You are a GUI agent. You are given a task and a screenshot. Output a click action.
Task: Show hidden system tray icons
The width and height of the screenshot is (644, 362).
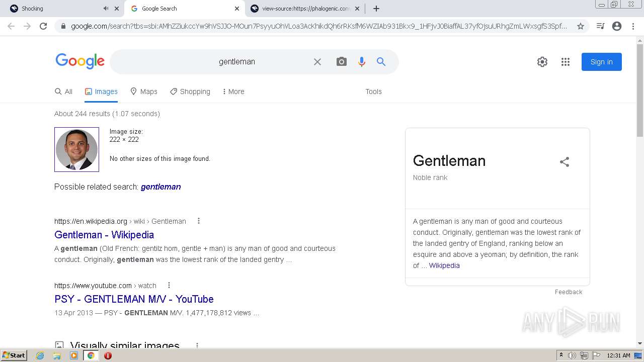coord(561,355)
